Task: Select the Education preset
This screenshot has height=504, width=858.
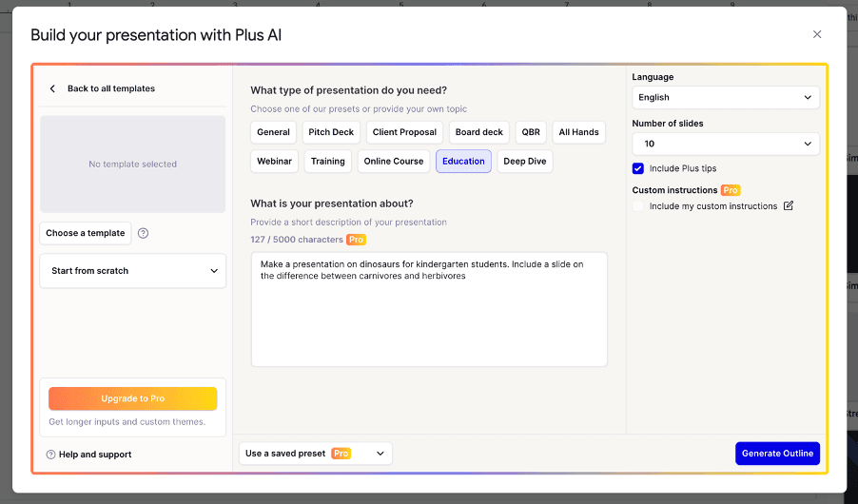Action: click(x=463, y=161)
